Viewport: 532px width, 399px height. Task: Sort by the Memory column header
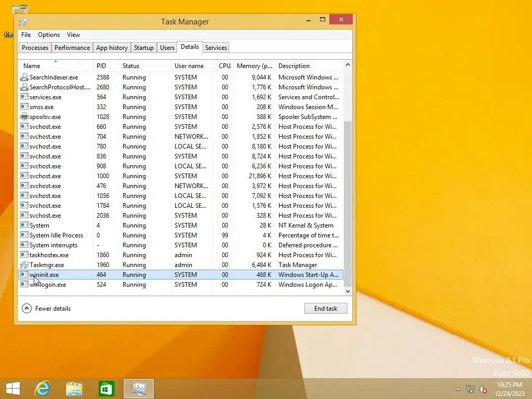point(254,66)
